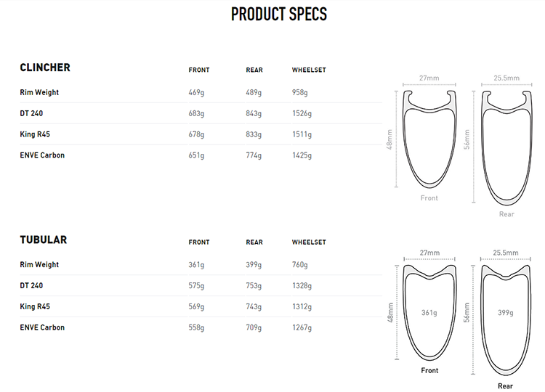The height and width of the screenshot is (392, 545).
Task: Select the clincher Rim Weight row label
Action: (x=39, y=92)
